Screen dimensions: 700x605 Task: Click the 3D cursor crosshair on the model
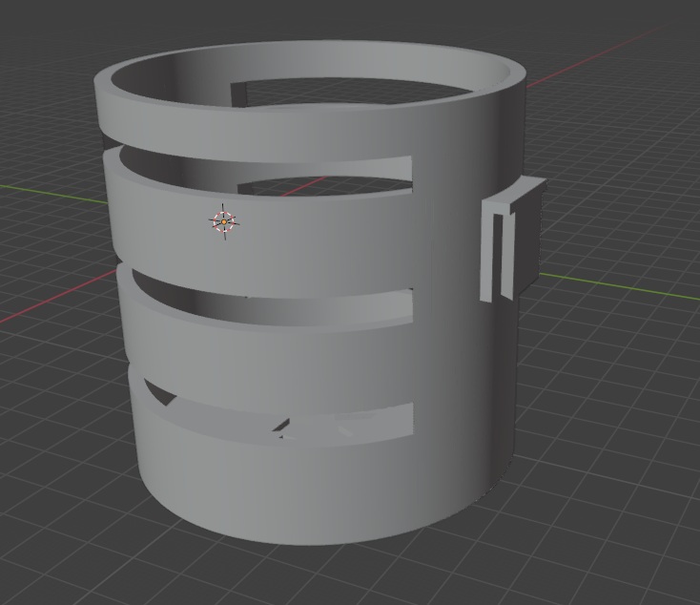223,221
